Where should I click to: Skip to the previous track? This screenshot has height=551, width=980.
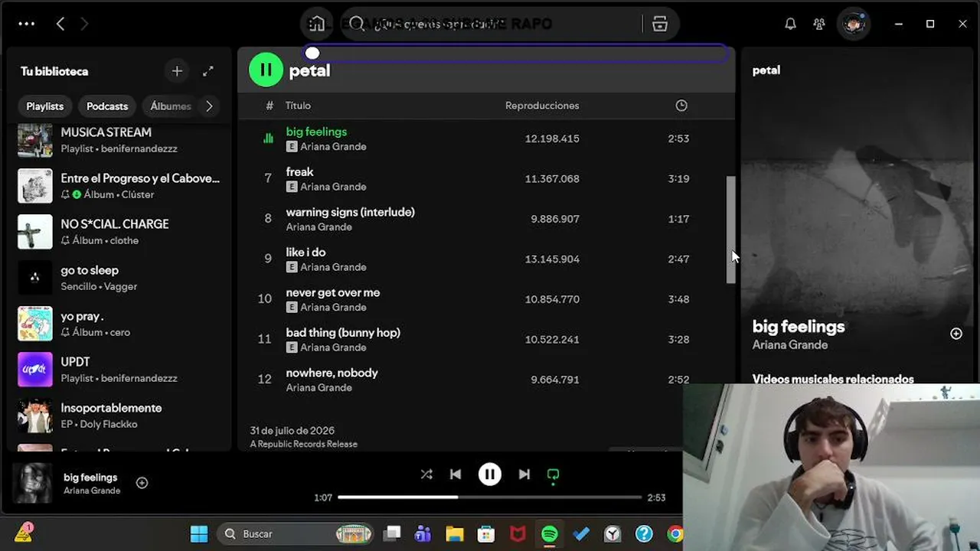coord(456,474)
